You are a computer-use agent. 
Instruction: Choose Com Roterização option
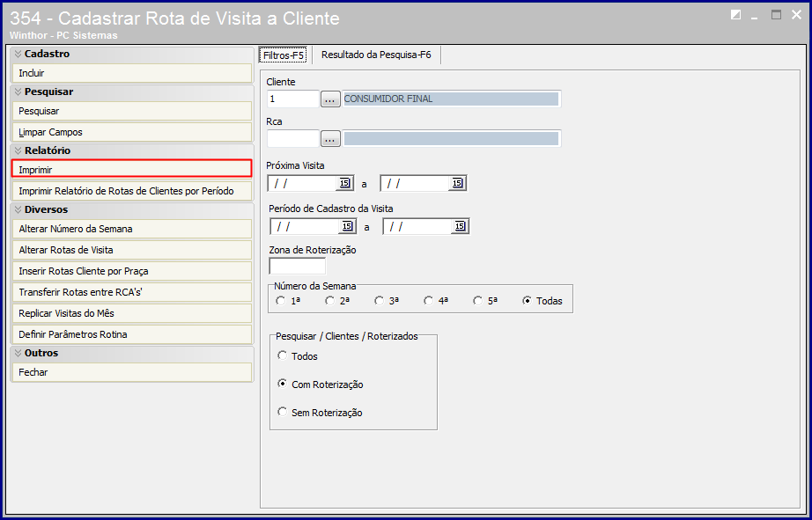(282, 384)
